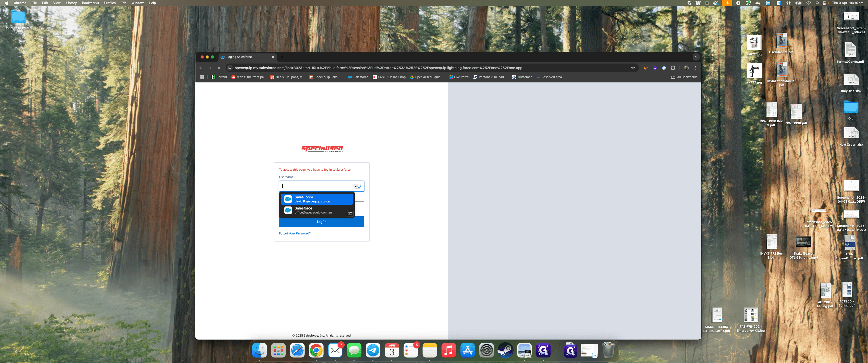Open the History menu in menu bar
868x363 pixels.
tap(71, 3)
